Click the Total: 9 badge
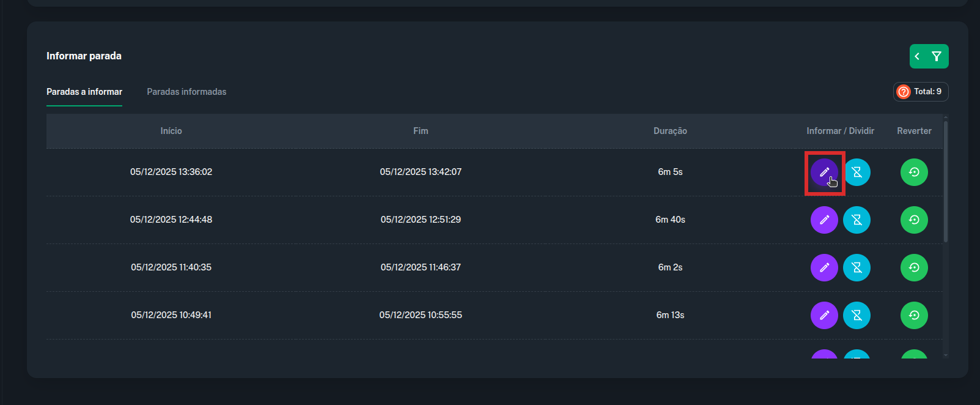Viewport: 980px width, 405px height. pos(921,92)
